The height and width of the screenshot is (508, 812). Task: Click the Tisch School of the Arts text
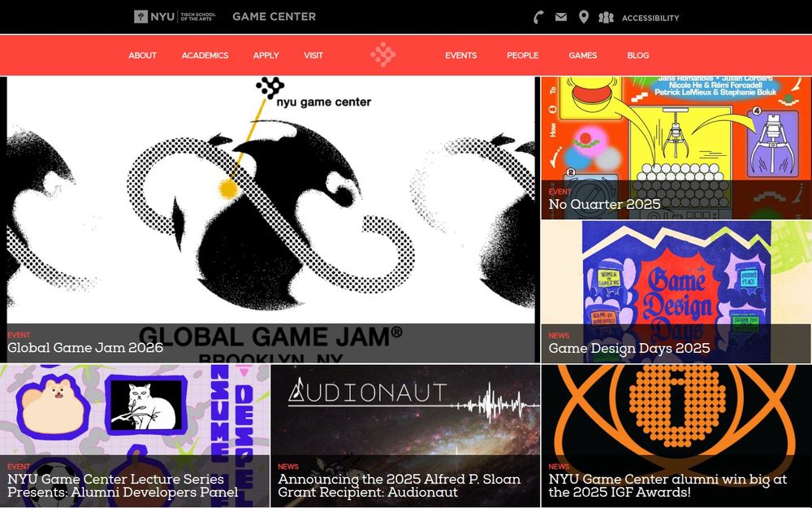click(197, 16)
